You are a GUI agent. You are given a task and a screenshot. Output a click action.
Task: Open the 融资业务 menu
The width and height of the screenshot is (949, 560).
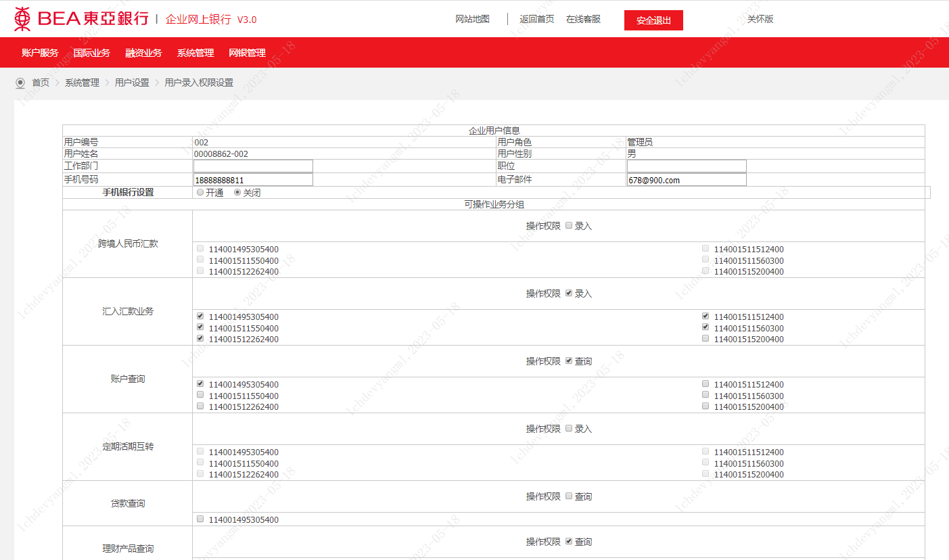(143, 53)
